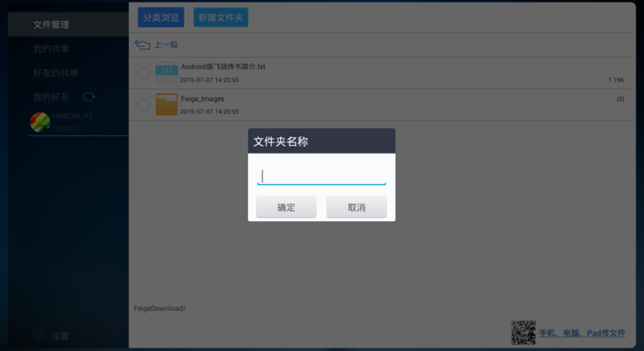Click the Feige_Images folder icon
644x351 pixels.
coord(166,104)
